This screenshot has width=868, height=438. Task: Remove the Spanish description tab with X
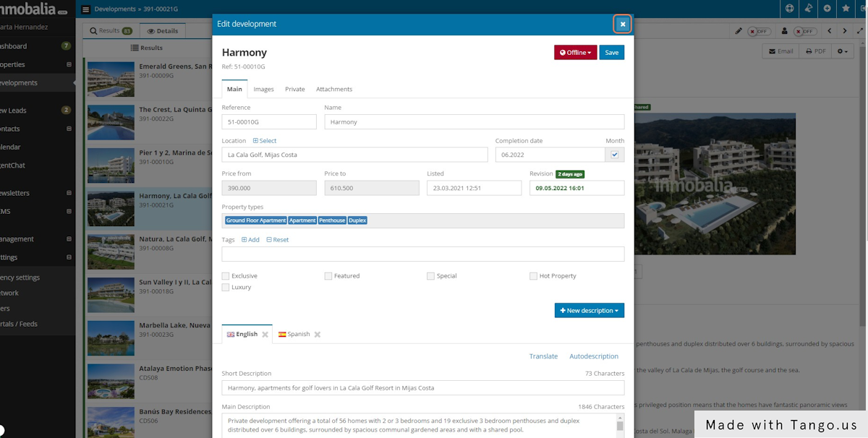coord(318,335)
